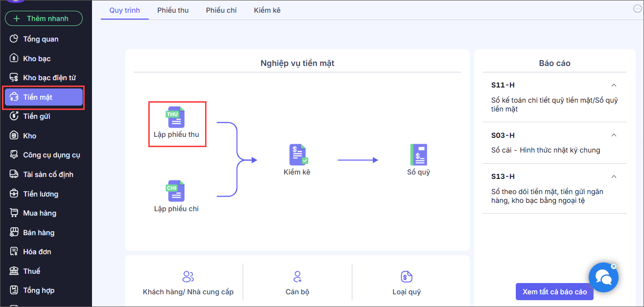
Task: Select the Kho bạc sidebar icon
Action: [14, 59]
